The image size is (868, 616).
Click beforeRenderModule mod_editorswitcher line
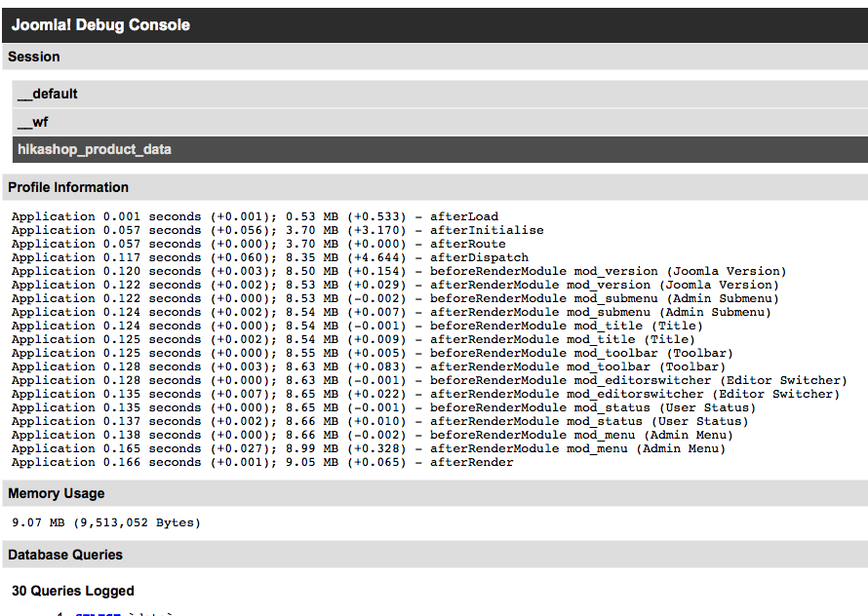coord(429,380)
